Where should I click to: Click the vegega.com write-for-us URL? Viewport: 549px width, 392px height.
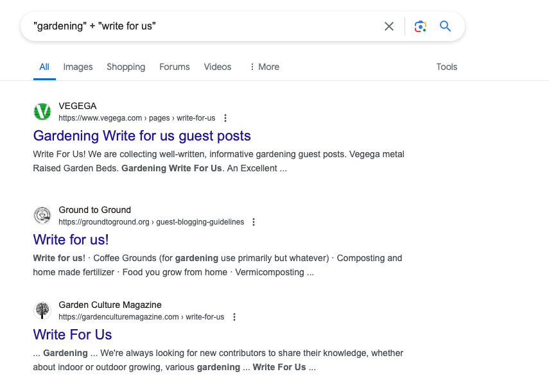tap(137, 118)
